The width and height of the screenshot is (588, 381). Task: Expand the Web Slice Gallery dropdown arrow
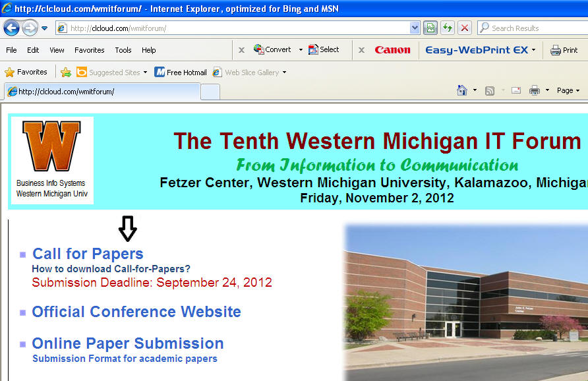(x=284, y=73)
